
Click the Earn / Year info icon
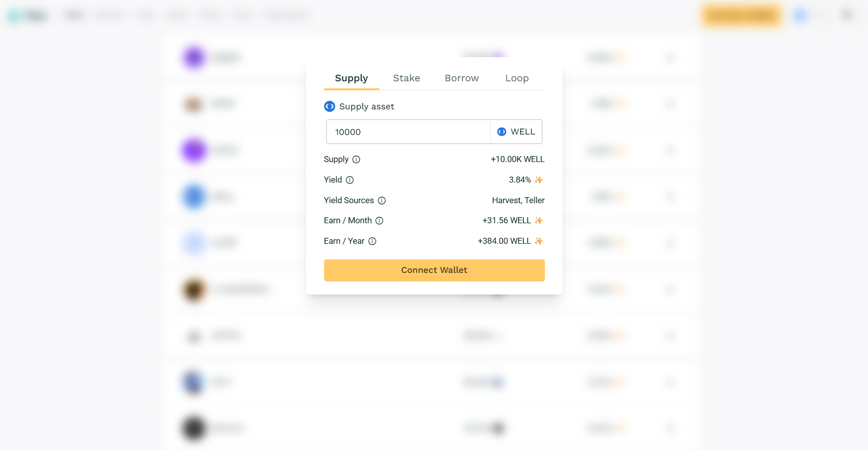(372, 241)
